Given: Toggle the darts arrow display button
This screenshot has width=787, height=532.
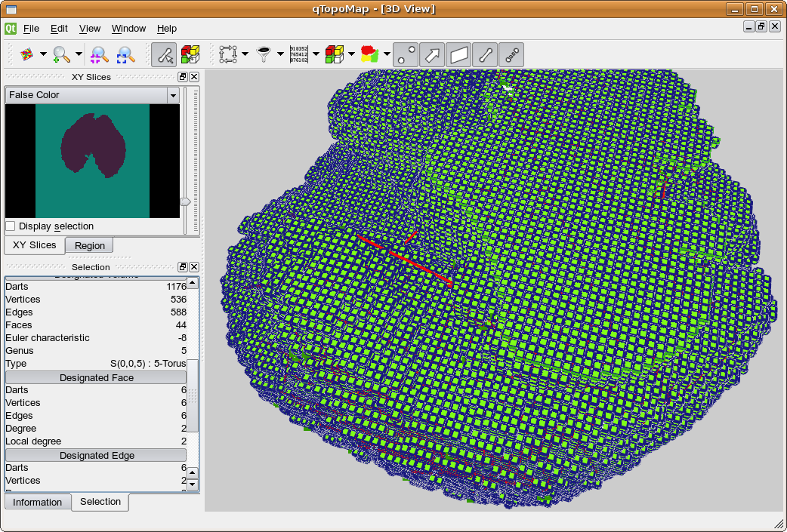Looking at the screenshot, I should click(x=432, y=54).
